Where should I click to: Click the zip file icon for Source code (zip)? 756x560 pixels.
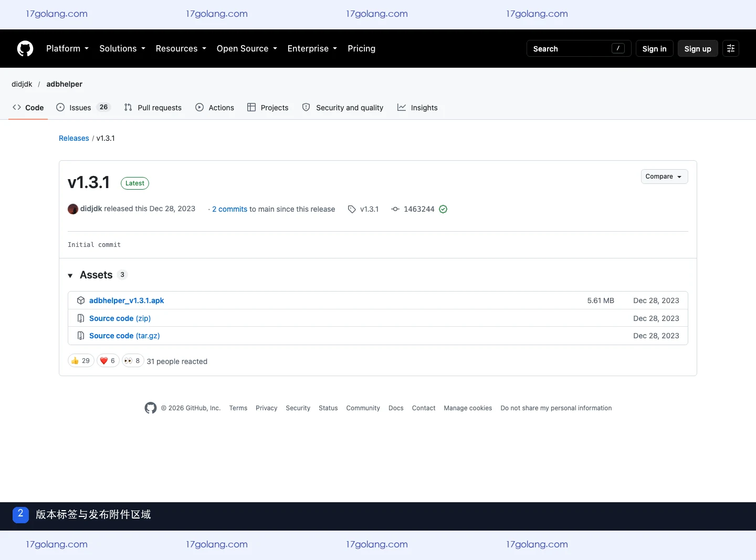[x=81, y=318]
